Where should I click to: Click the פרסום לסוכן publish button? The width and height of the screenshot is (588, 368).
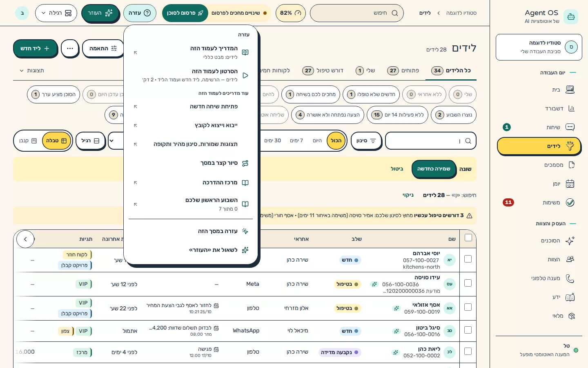tap(185, 13)
